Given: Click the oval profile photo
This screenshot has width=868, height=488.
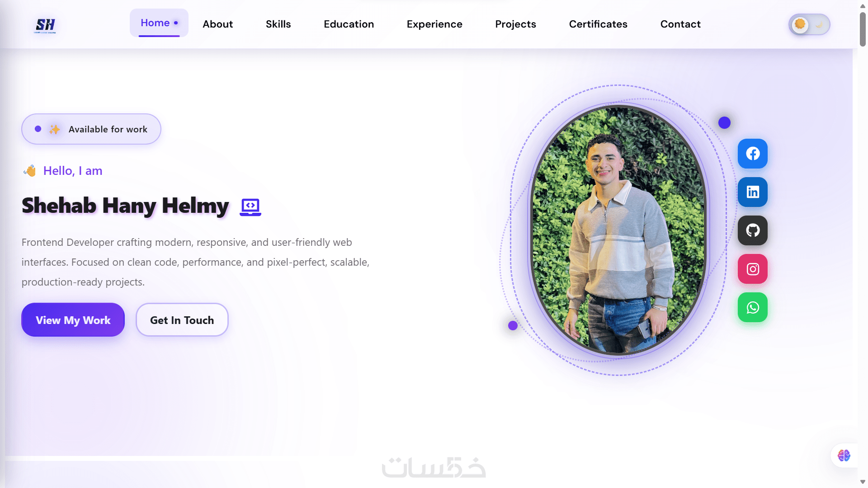Looking at the screenshot, I should pos(618,230).
